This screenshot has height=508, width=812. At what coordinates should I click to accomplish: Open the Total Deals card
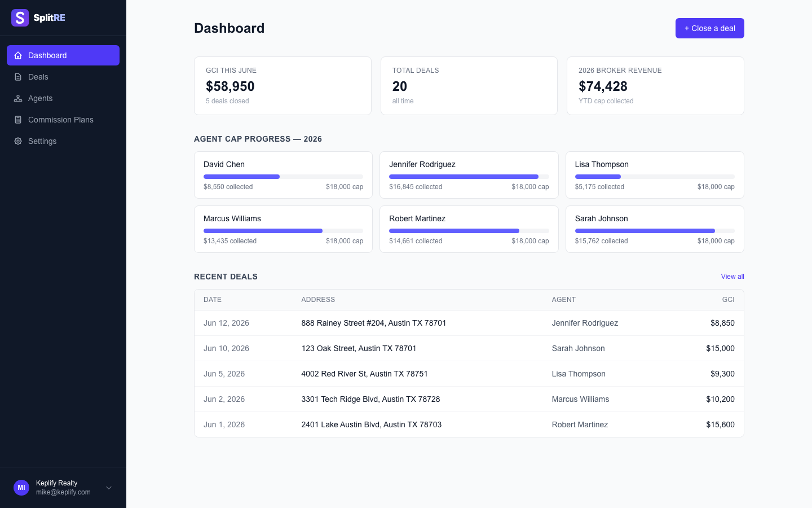coord(469,86)
